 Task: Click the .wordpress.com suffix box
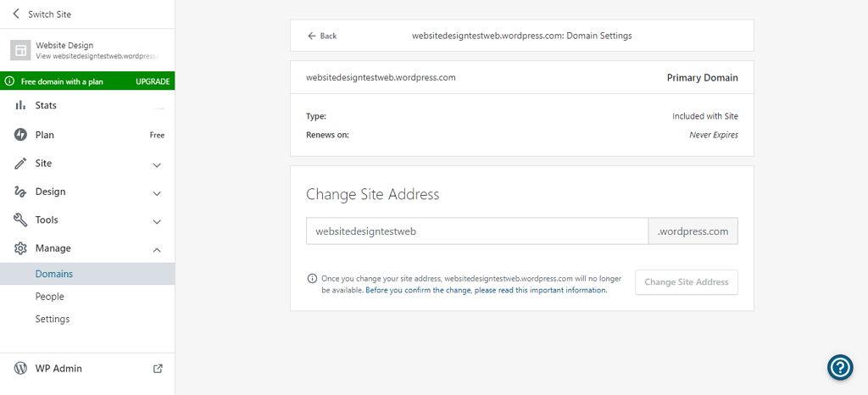693,231
